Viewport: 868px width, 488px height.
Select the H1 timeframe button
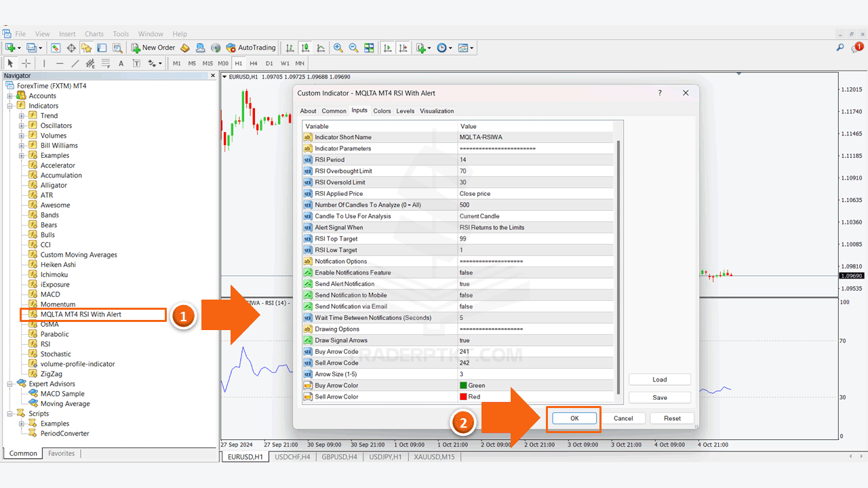coord(239,63)
